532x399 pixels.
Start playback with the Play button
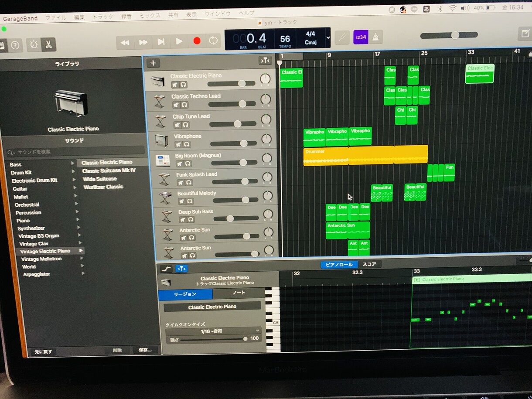tap(179, 41)
